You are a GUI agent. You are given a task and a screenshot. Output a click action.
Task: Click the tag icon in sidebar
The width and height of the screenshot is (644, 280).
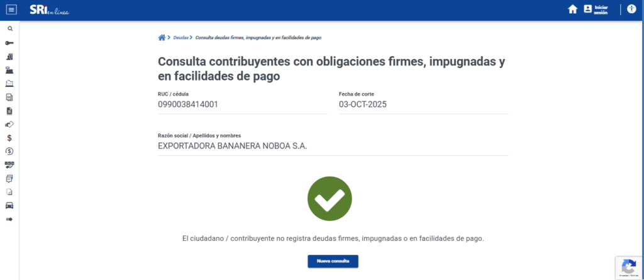[x=9, y=124]
